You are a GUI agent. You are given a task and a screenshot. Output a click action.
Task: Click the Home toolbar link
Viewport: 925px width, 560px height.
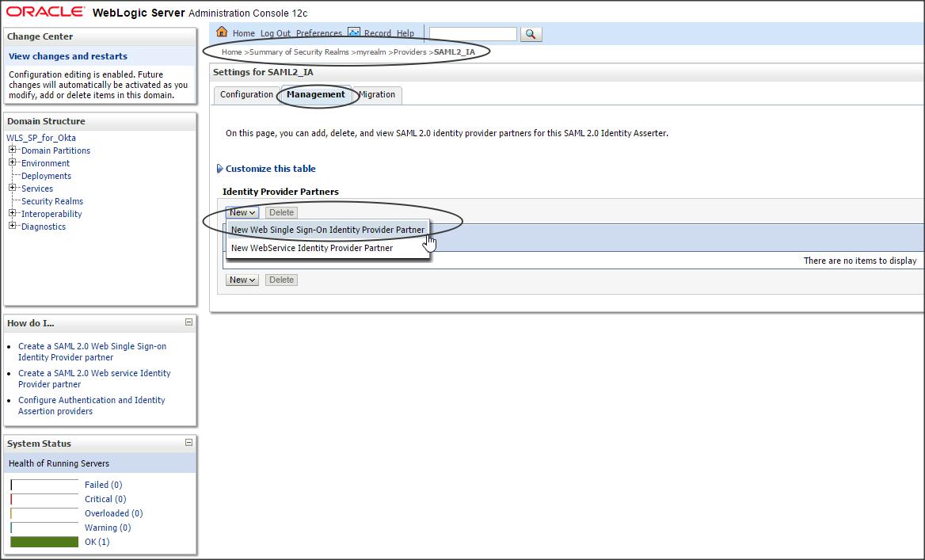244,33
